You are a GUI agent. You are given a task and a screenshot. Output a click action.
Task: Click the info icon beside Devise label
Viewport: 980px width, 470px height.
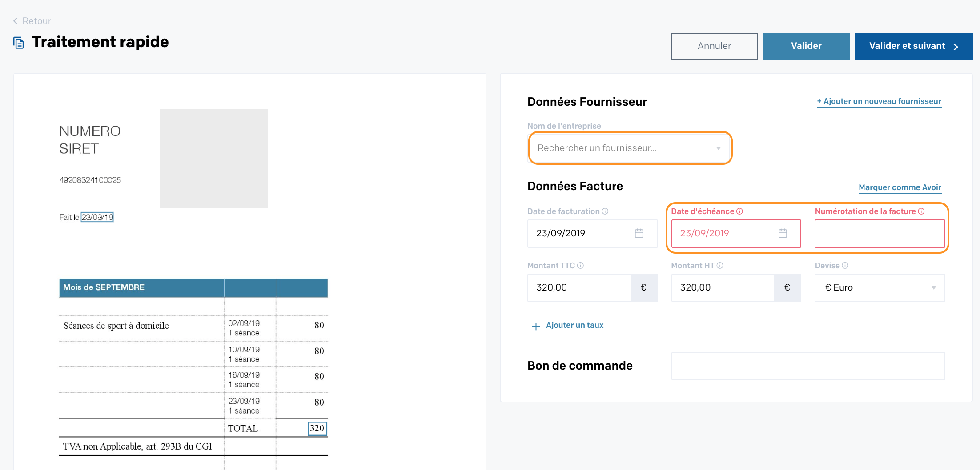(x=845, y=266)
